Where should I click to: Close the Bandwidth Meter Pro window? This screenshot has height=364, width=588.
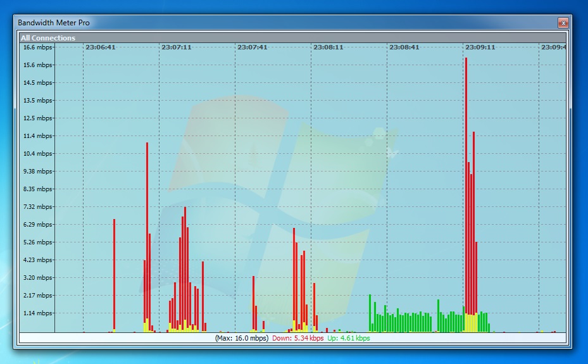(x=563, y=23)
